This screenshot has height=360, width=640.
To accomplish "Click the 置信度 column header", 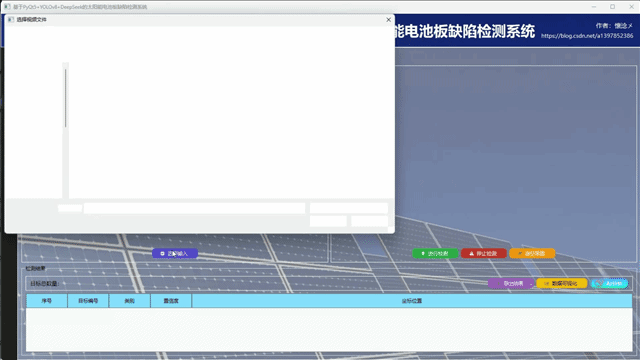I will point(171,301).
